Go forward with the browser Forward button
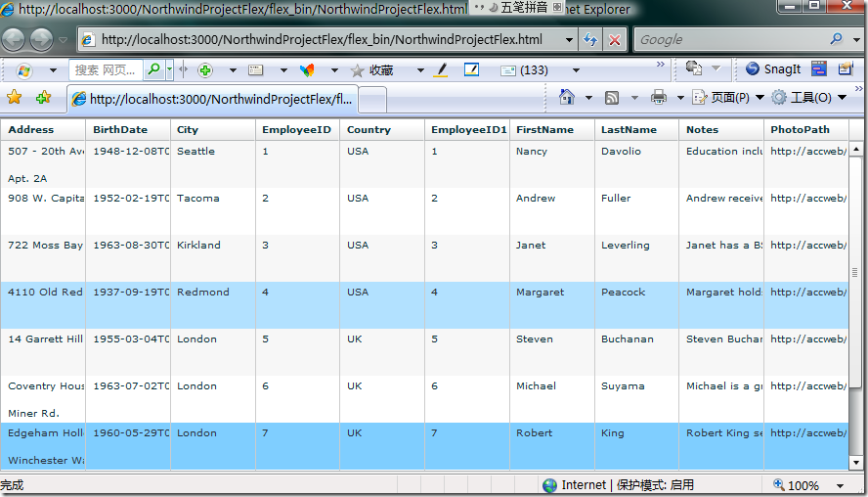868x497 pixels. [x=41, y=39]
